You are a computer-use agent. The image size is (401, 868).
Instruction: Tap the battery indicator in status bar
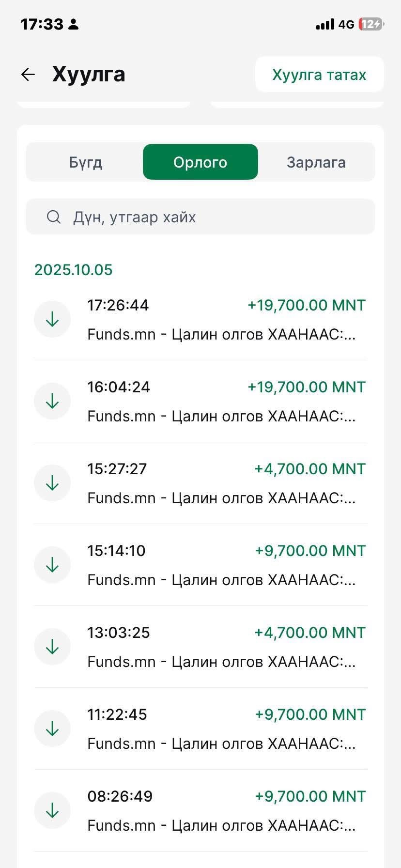[371, 24]
